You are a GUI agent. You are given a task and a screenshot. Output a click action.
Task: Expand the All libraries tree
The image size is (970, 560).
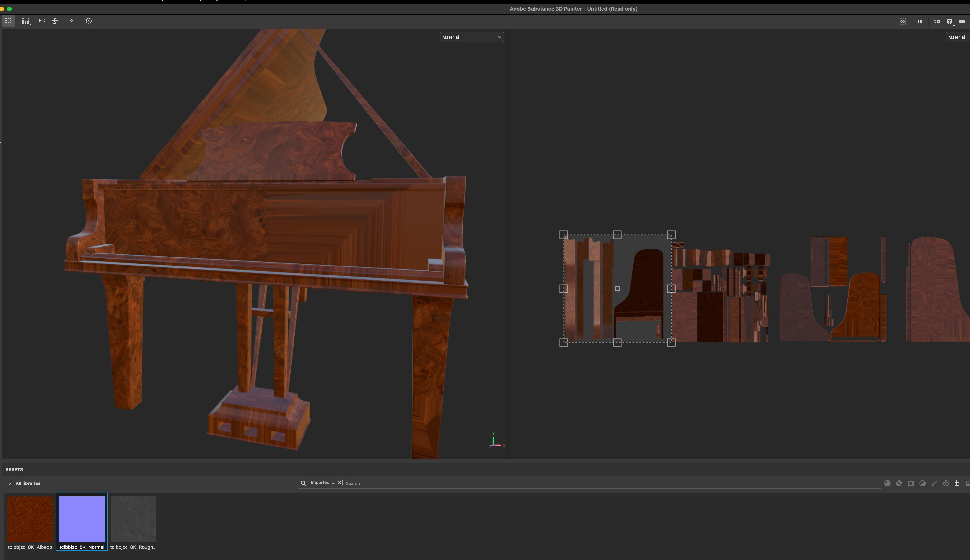pos(10,483)
